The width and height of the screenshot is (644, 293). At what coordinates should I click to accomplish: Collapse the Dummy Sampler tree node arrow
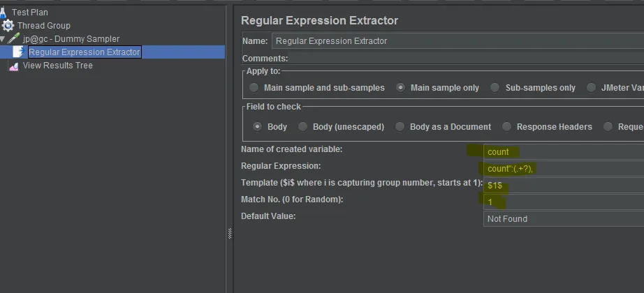tap(3, 39)
